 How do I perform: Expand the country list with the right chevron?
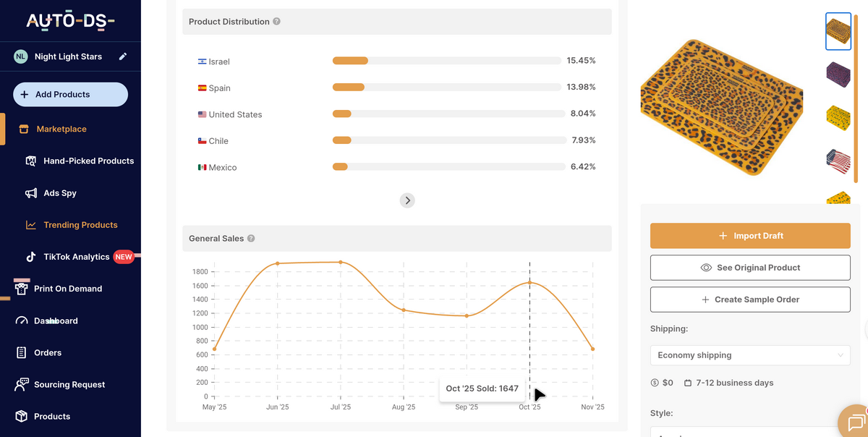point(407,200)
